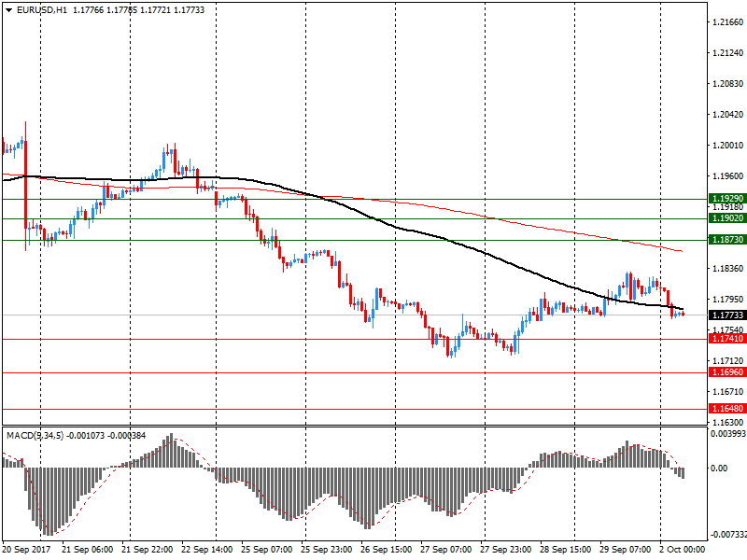
Task: Click the 1.17120 price scale value
Action: coord(728,361)
